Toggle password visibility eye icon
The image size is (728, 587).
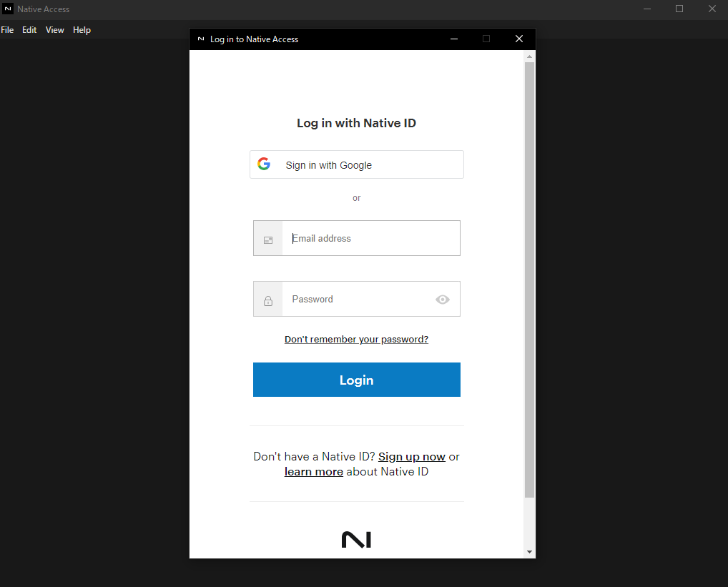point(443,300)
